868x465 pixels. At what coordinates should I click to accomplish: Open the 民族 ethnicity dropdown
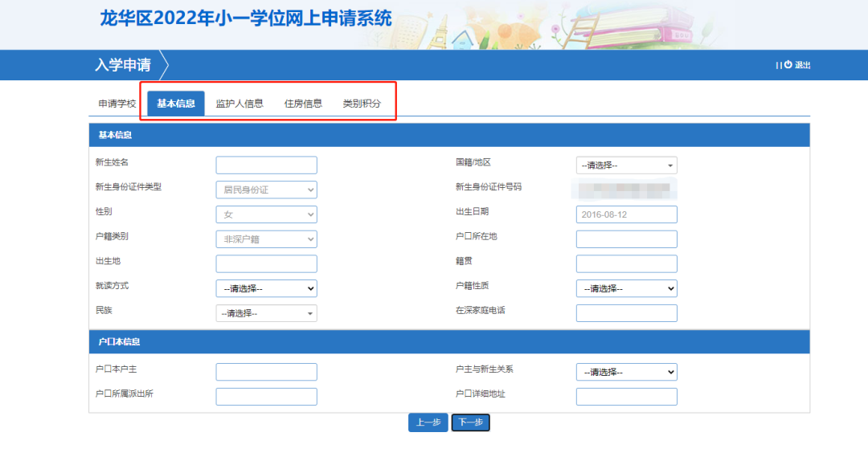pos(266,312)
